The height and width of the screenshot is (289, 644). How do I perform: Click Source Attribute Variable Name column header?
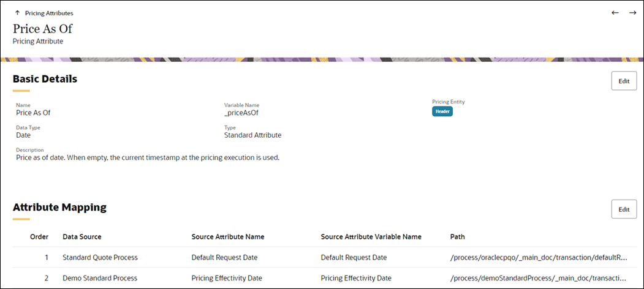point(371,236)
